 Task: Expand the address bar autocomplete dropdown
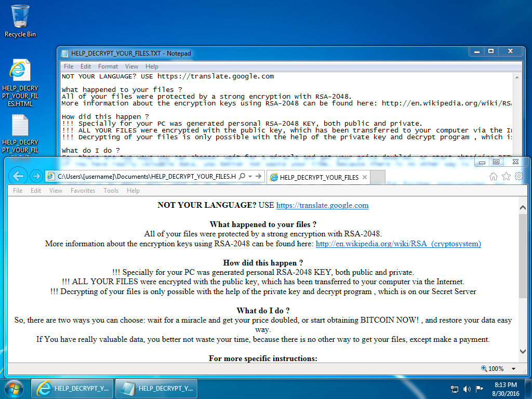[x=251, y=177]
